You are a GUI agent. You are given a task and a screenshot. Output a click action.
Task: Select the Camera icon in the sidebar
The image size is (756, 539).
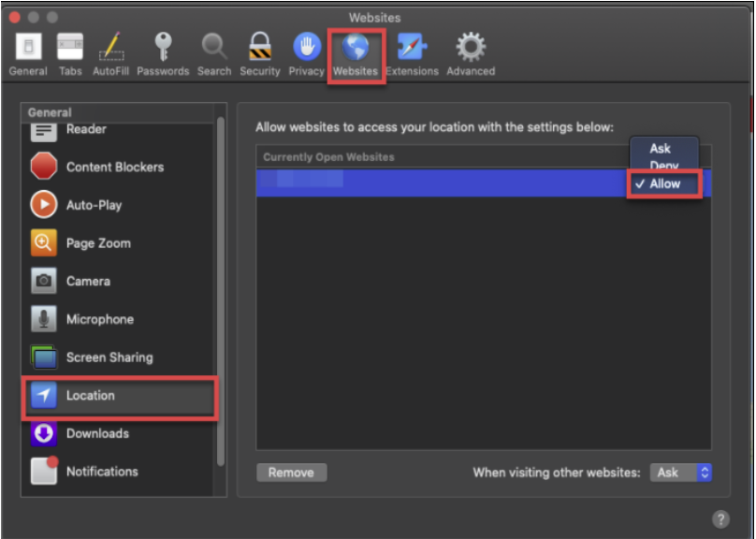coord(43,281)
